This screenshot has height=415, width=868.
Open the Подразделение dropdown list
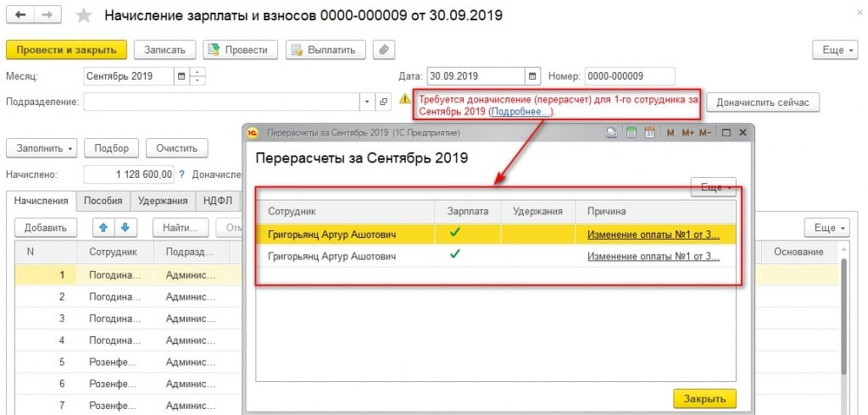(367, 102)
